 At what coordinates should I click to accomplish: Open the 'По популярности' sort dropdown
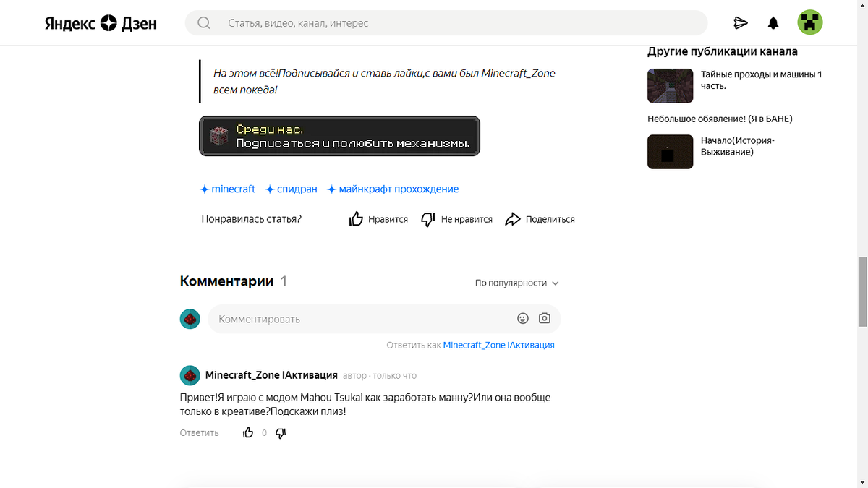pyautogui.click(x=517, y=283)
